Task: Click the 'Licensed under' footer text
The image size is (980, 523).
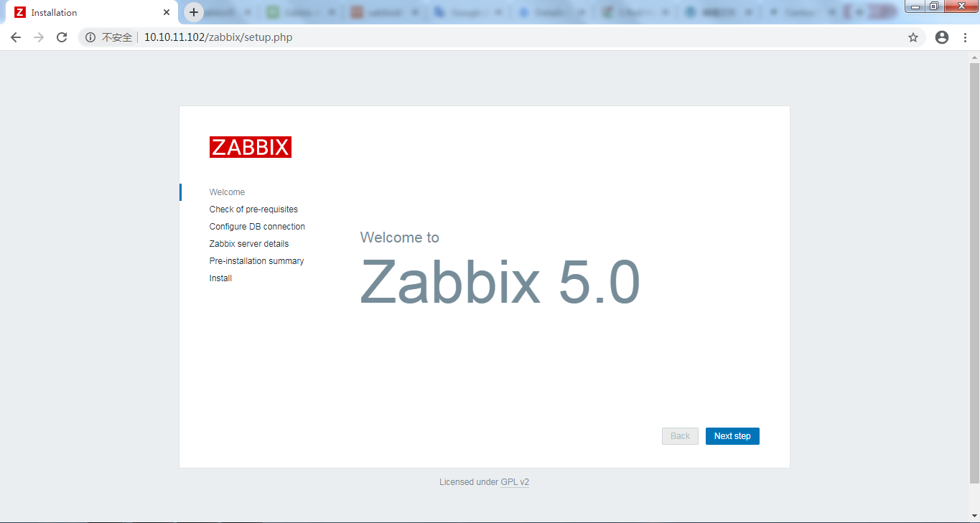Action: pos(469,482)
